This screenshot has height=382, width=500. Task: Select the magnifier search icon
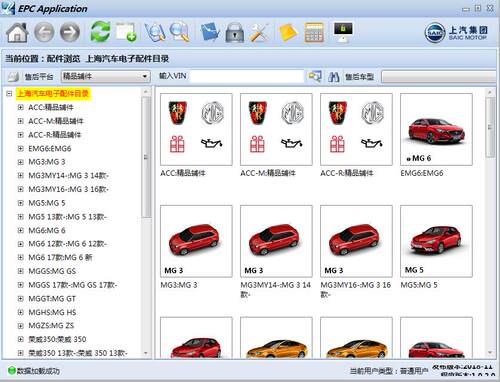point(180,32)
